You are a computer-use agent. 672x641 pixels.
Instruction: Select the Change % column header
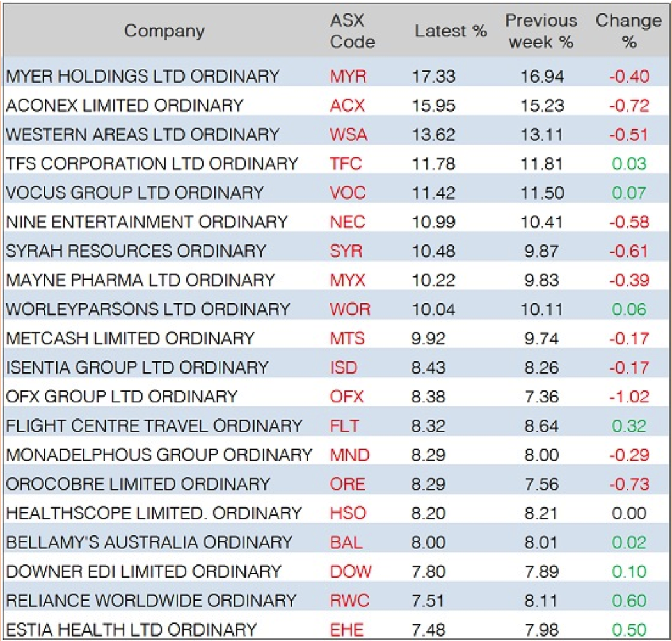click(628, 31)
